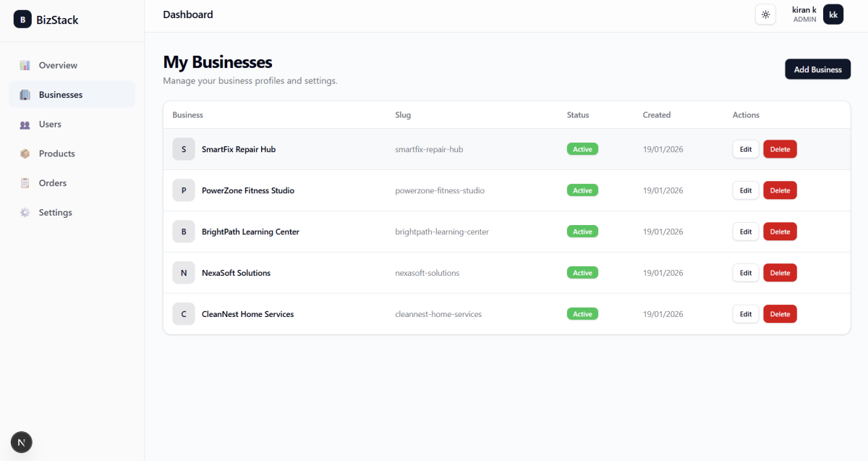Delete PowerZone Fitness Studio
This screenshot has width=868, height=461.
click(780, 190)
